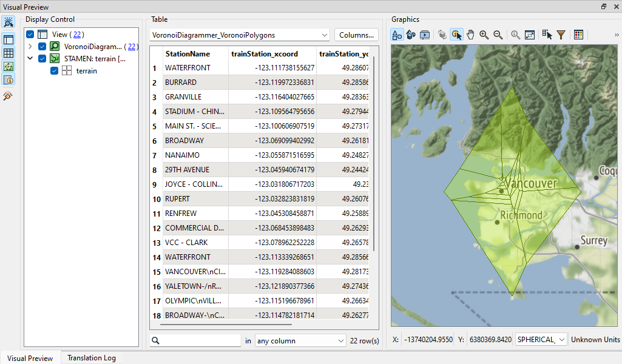The width and height of the screenshot is (622, 364).
Task: Click the Y coordinate value field
Action: click(490, 339)
